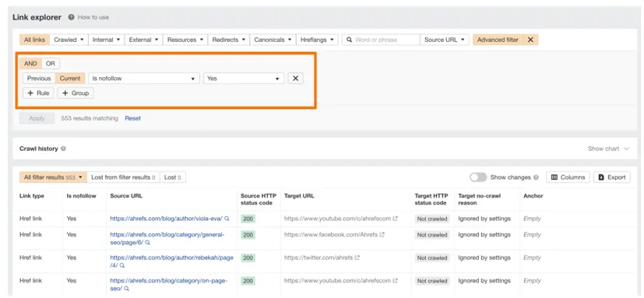Open external link icon next to facebook.com/Ahrefs

(x=382, y=235)
